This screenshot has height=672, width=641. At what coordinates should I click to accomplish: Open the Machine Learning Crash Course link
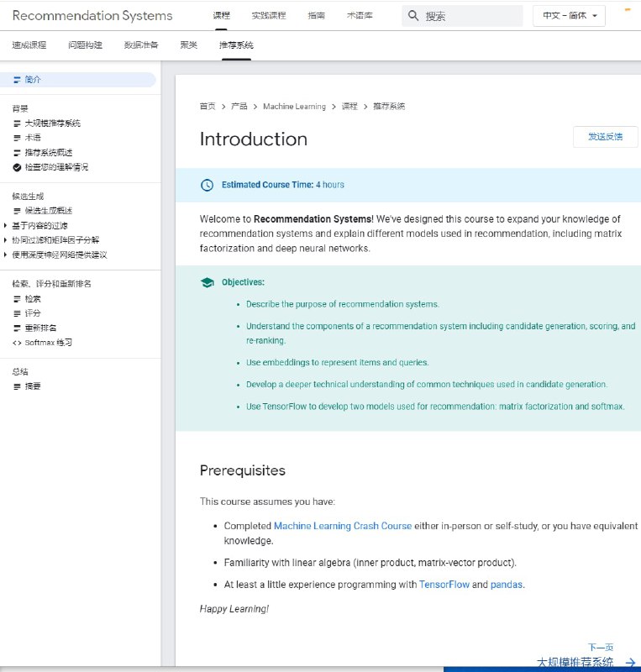(343, 526)
